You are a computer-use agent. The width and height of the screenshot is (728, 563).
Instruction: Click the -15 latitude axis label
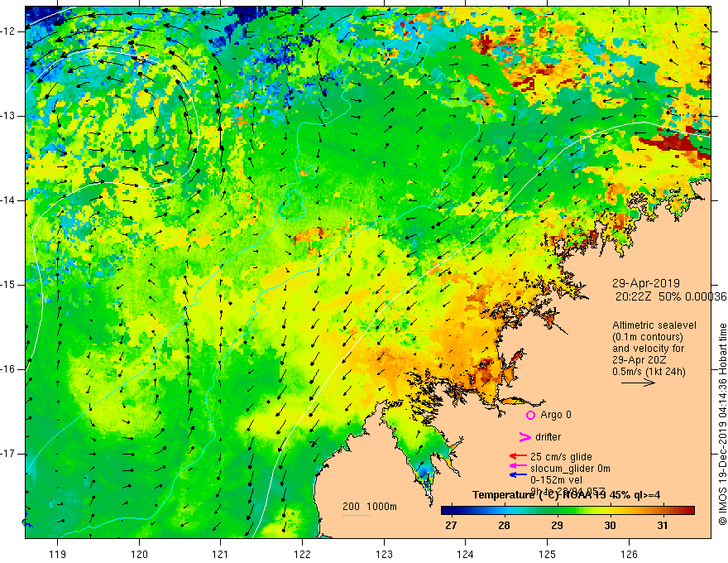9,285
